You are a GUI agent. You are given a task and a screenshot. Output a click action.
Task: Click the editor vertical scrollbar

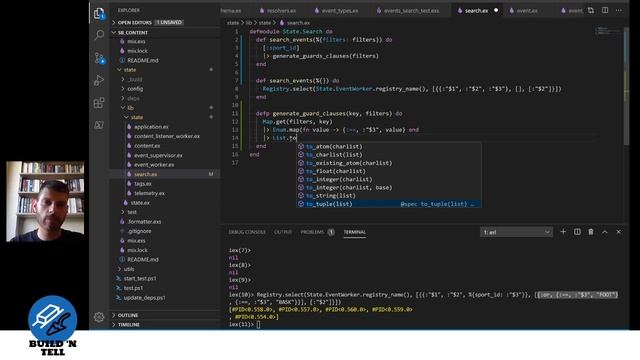627,86
